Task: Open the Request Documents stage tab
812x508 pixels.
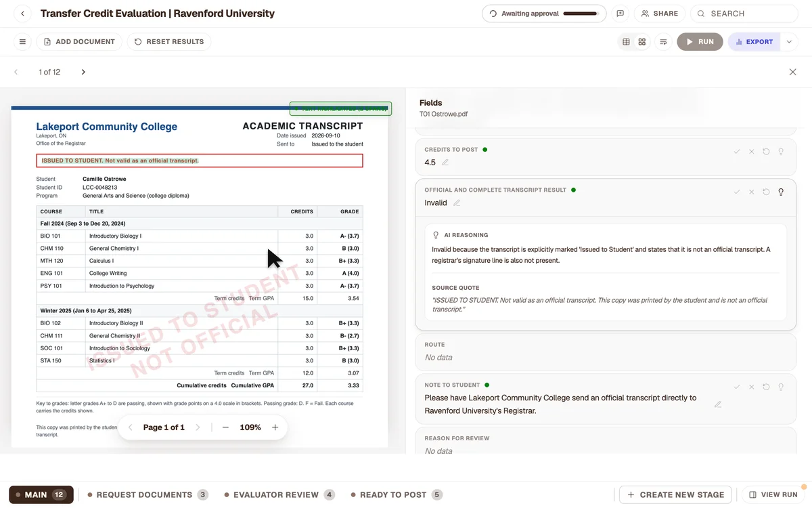Action: [148, 495]
